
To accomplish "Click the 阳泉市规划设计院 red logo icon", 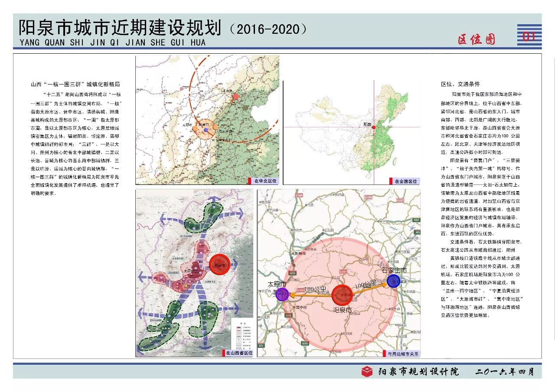I will coord(367,372).
